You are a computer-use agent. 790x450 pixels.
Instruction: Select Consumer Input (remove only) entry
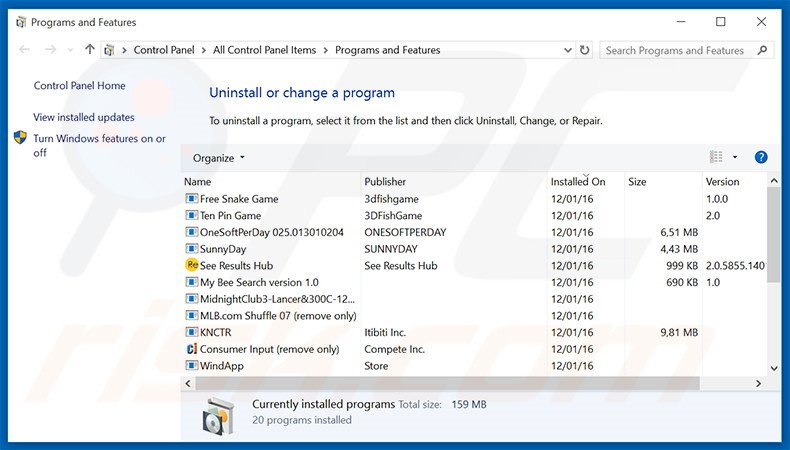270,349
